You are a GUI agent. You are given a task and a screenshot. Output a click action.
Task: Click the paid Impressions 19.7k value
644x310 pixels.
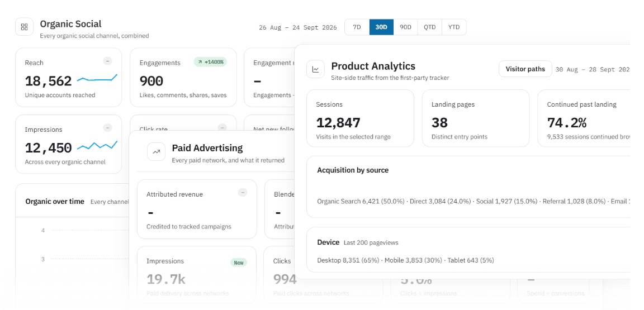[166, 279]
